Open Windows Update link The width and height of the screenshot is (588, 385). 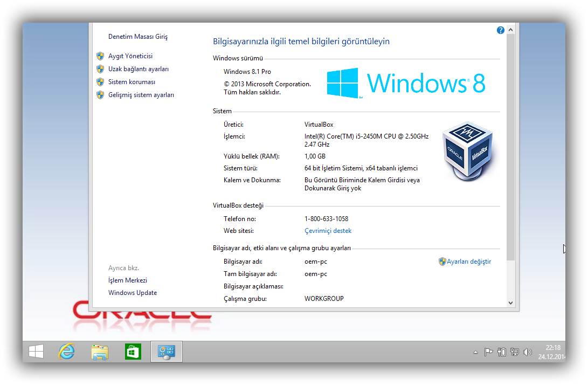[133, 293]
